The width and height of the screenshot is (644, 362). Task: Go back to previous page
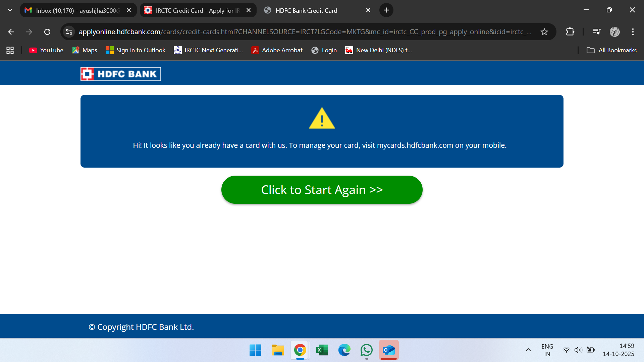[x=11, y=32]
